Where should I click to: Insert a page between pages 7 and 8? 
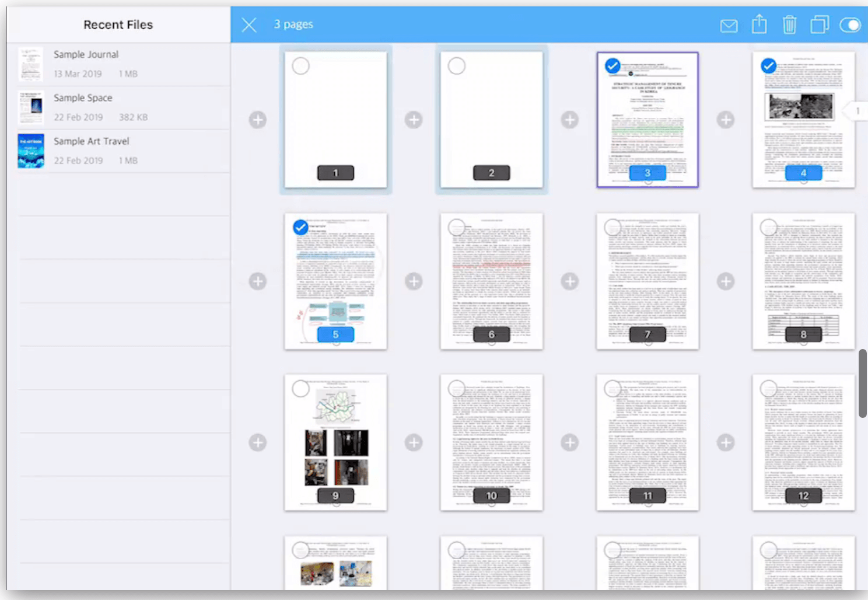point(726,281)
